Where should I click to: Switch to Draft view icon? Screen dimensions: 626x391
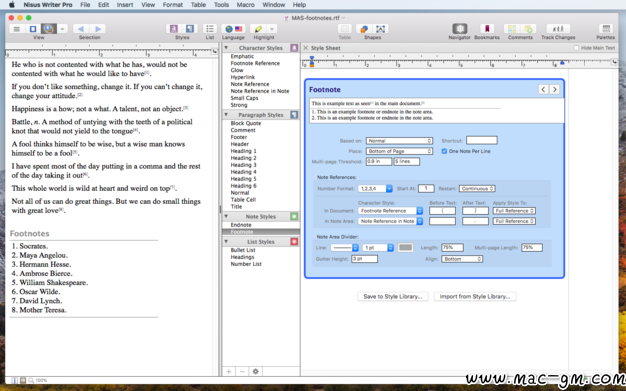(17, 29)
